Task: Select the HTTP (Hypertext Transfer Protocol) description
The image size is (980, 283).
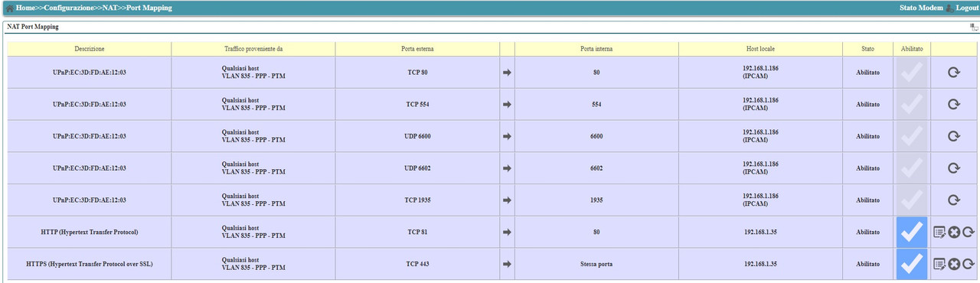Action: [x=90, y=232]
